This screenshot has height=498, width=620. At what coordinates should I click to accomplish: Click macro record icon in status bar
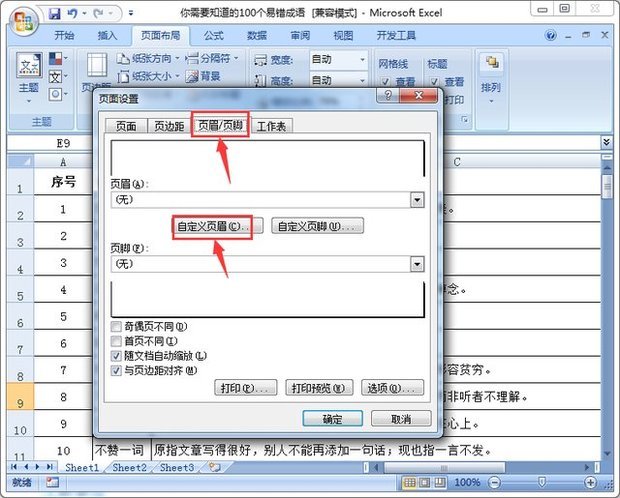point(52,482)
